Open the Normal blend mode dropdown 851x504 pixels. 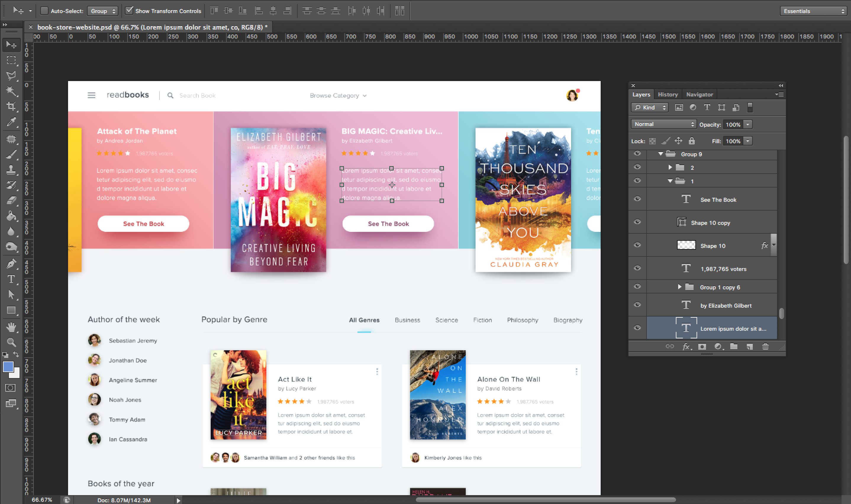pyautogui.click(x=663, y=124)
